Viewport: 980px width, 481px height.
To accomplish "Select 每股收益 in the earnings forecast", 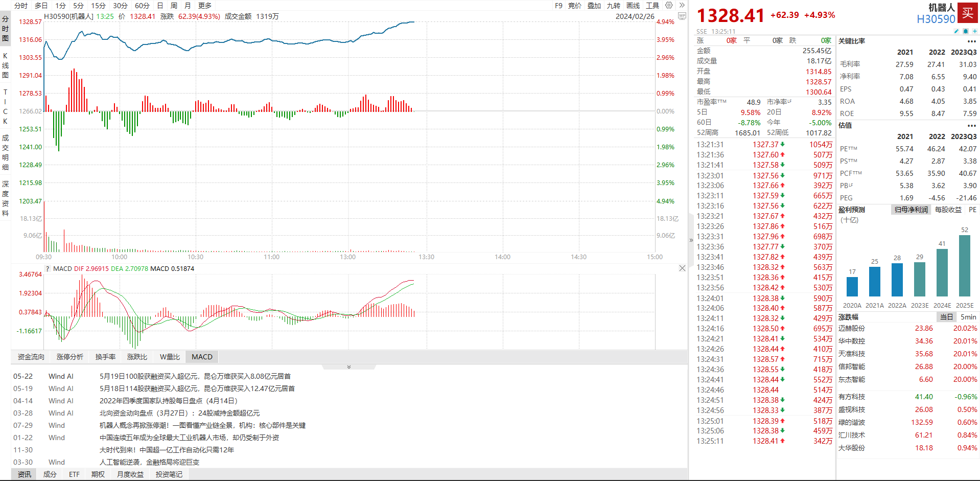I will (948, 210).
